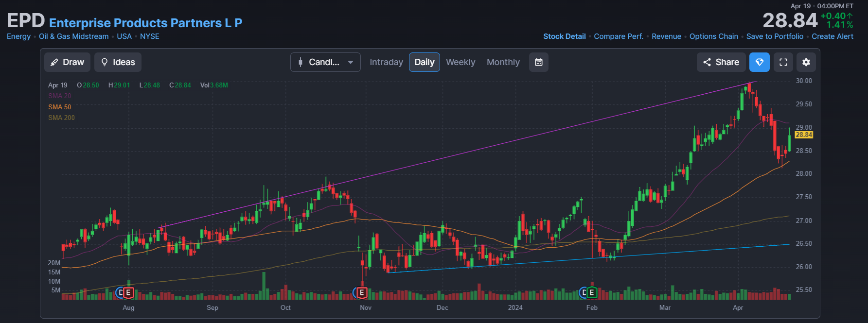The width and height of the screenshot is (868, 323).
Task: Toggle fullscreen chart view icon
Action: coord(783,62)
